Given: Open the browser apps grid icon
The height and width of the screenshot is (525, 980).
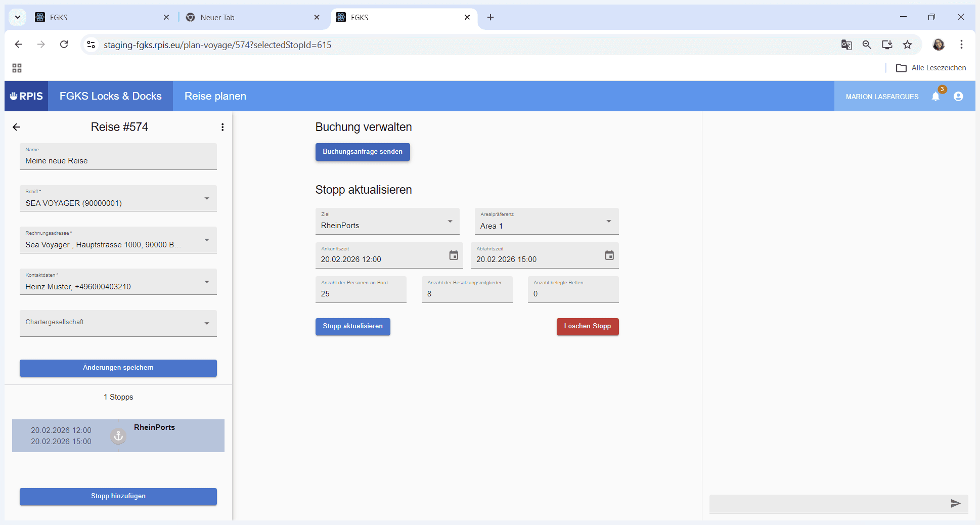Looking at the screenshot, I should [17, 68].
